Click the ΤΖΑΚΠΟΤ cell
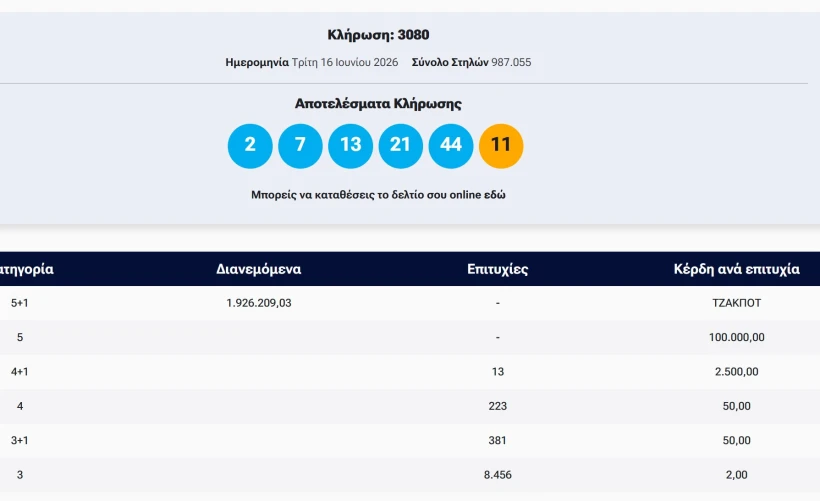 (736, 303)
